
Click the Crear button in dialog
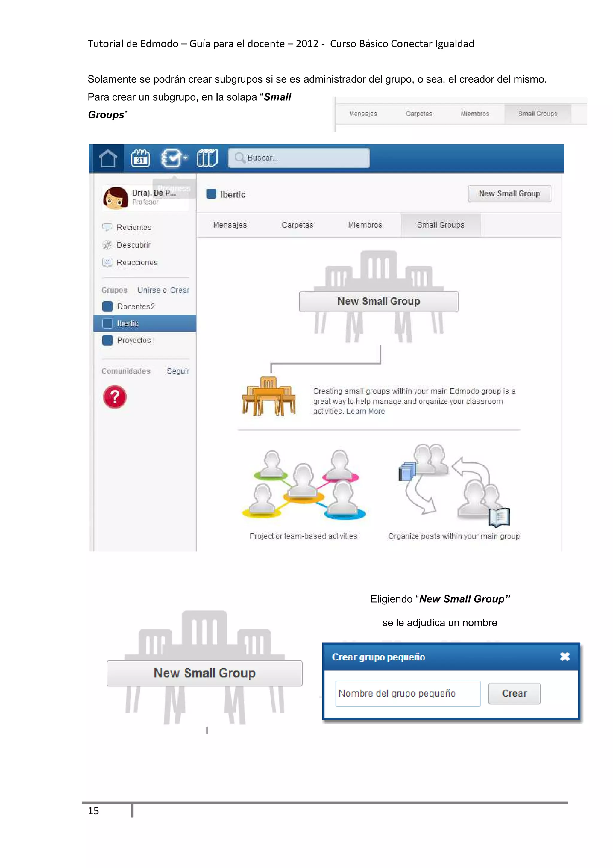point(515,693)
